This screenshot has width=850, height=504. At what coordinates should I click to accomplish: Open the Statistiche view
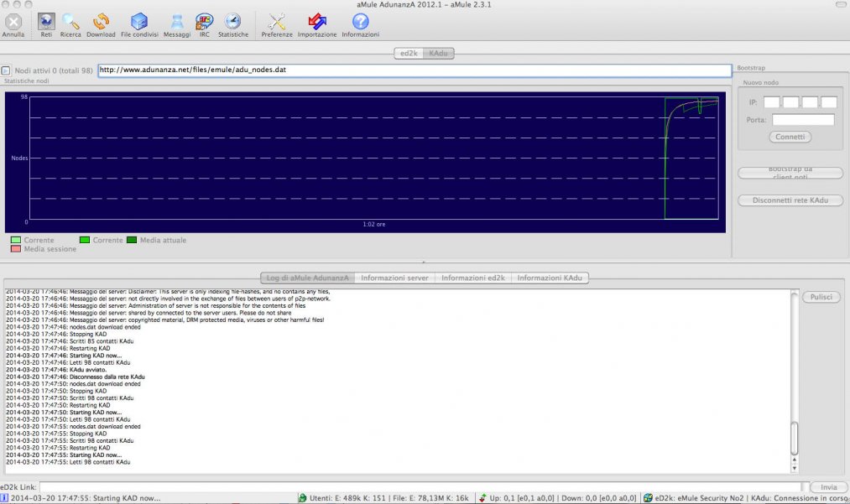pos(233,22)
